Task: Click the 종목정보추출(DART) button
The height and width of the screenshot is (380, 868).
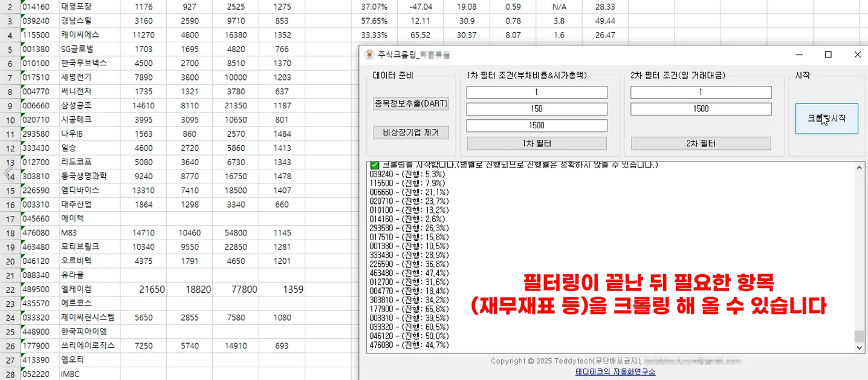Action: [x=411, y=103]
